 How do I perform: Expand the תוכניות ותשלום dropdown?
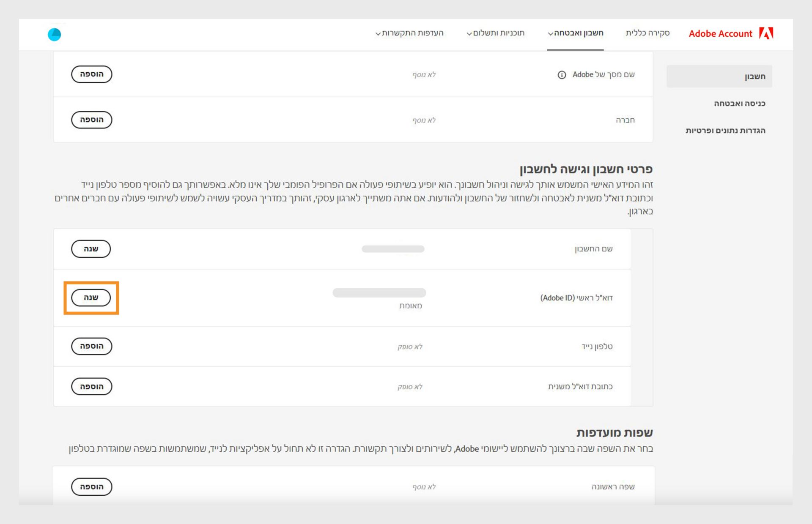[x=496, y=33]
